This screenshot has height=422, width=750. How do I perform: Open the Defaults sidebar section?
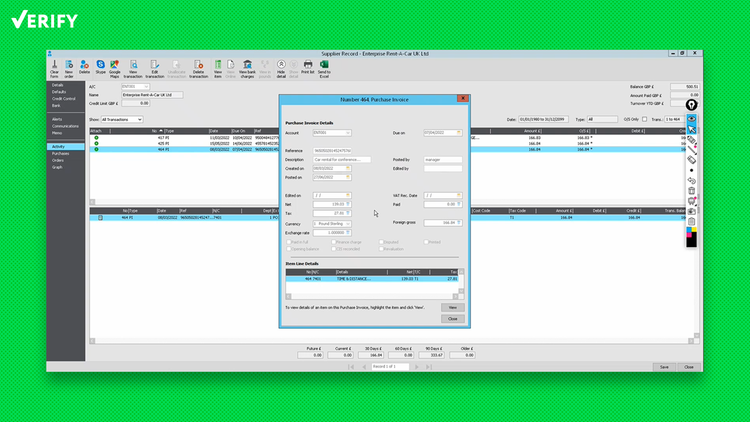tap(59, 92)
